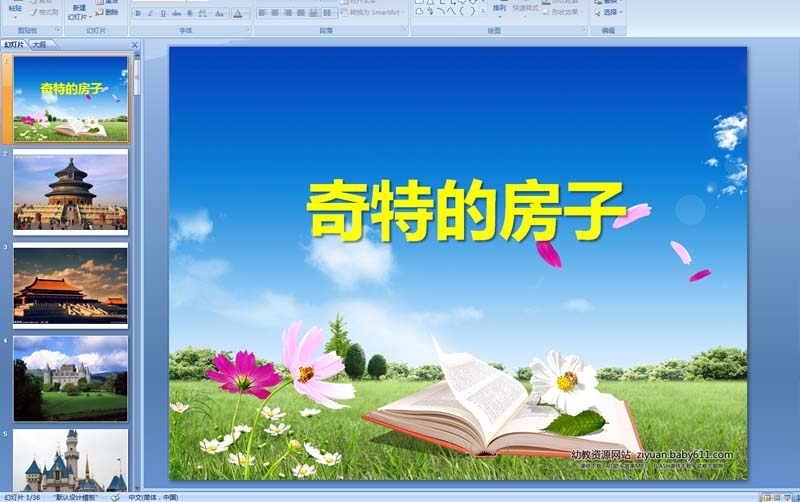Viewport: 800px width, 502px height.
Task: Center align the text
Action: (275, 13)
